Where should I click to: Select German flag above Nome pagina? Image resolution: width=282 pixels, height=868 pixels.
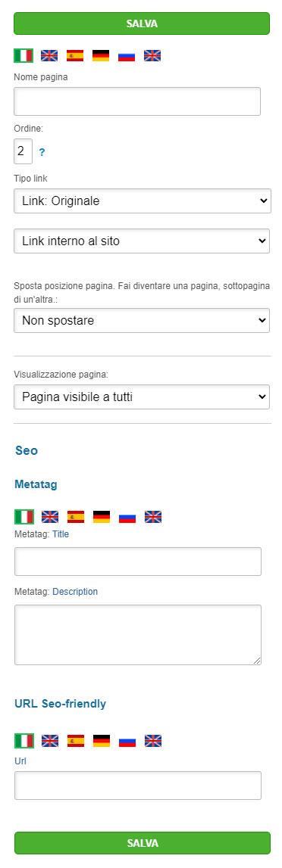click(x=101, y=55)
